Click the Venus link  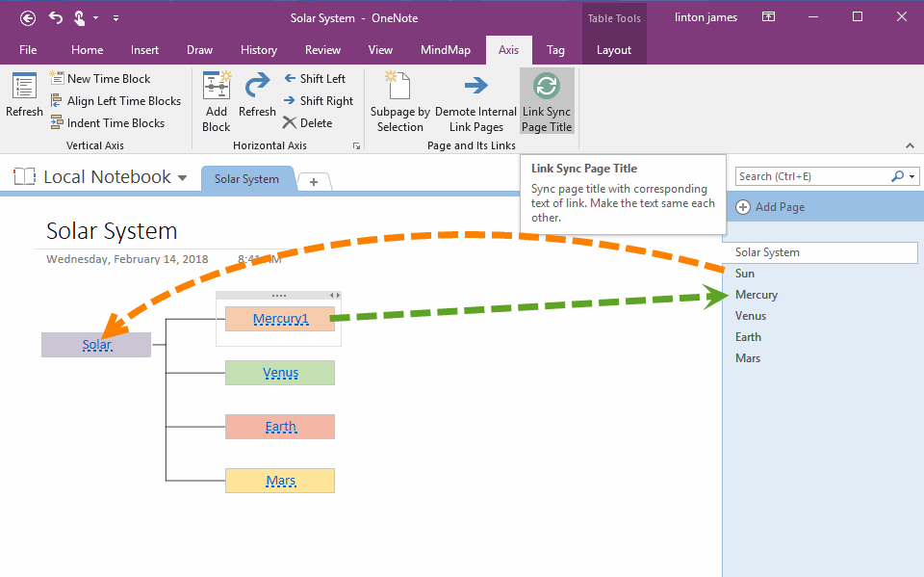[280, 373]
